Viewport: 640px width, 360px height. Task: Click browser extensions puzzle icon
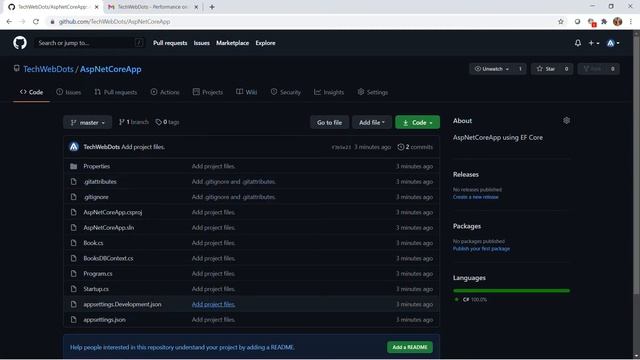pos(604,22)
